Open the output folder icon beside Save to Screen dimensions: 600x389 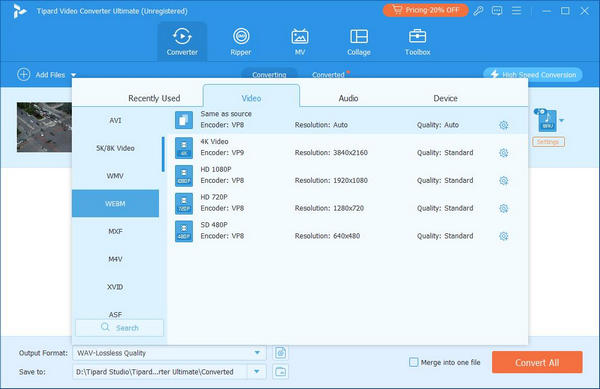(x=280, y=371)
